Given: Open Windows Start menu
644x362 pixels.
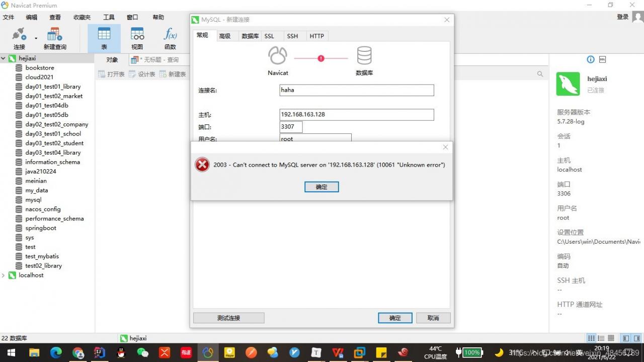Looking at the screenshot, I should point(11,352).
